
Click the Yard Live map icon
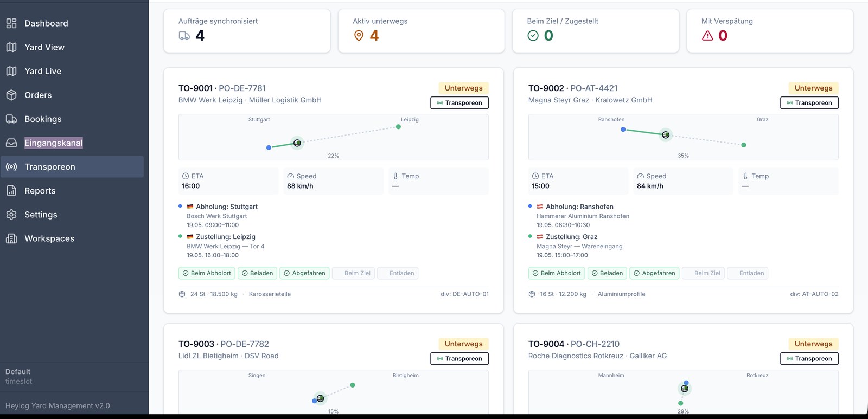tap(11, 71)
